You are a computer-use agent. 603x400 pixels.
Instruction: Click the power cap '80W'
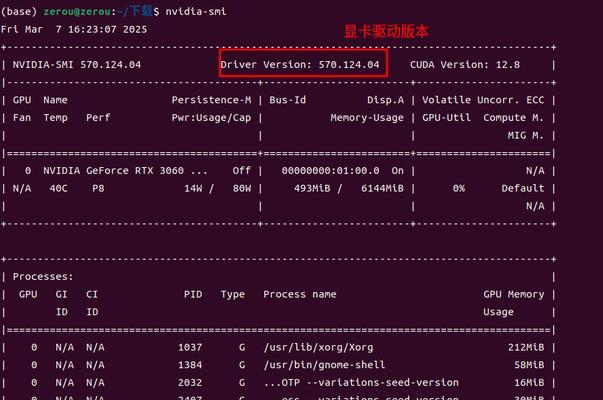click(x=242, y=188)
